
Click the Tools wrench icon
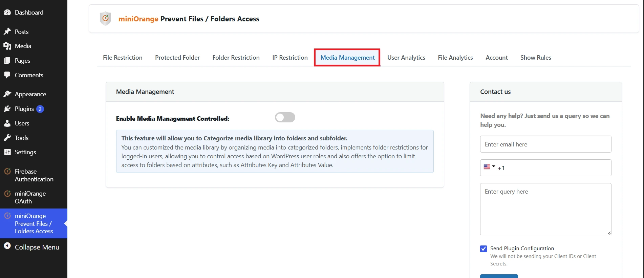point(7,138)
